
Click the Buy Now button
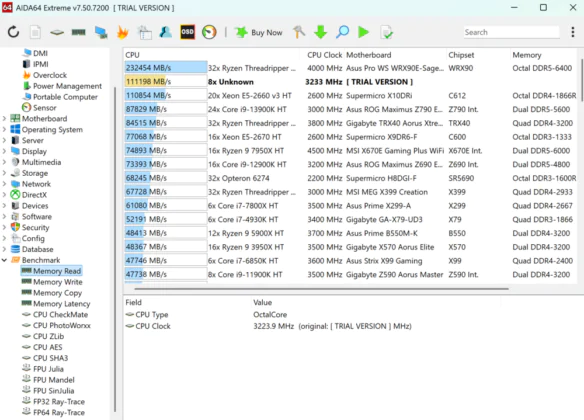(x=258, y=32)
